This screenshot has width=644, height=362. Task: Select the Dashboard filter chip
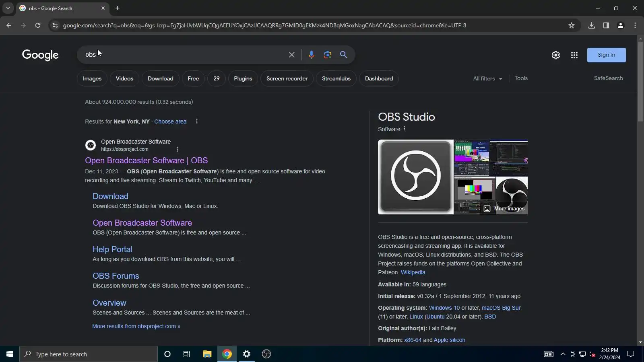pos(379,78)
